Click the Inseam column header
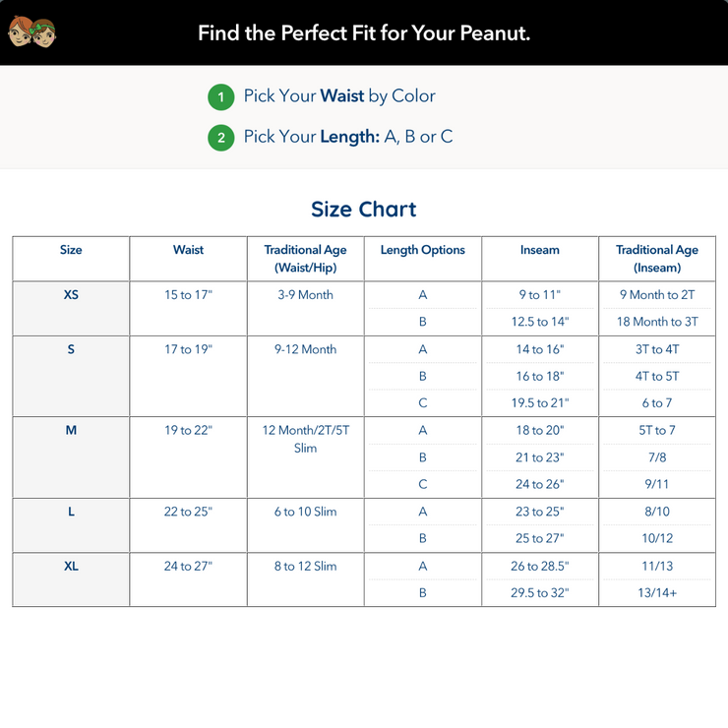The width and height of the screenshot is (728, 728). (x=539, y=250)
